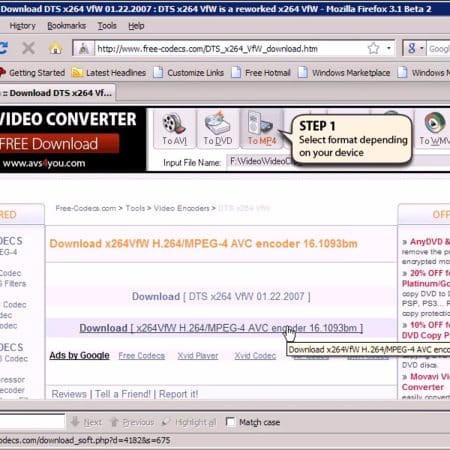Open the Bookmarks menu
The image size is (450, 450).
click(66, 26)
